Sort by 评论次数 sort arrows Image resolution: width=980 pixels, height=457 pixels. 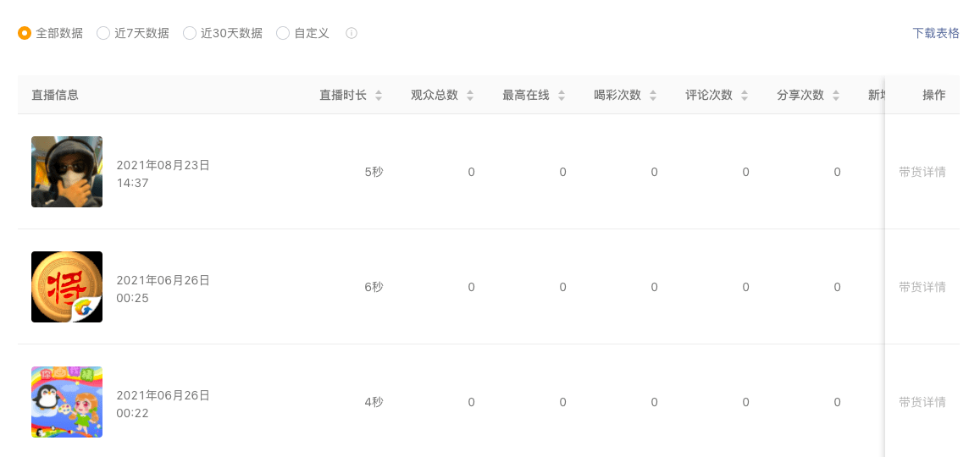(x=745, y=96)
